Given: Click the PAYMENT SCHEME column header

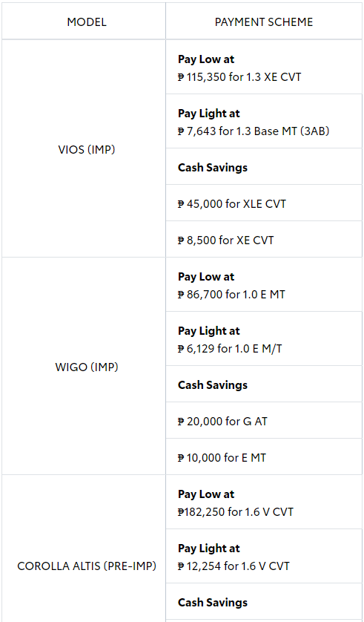Looking at the screenshot, I should [264, 21].
